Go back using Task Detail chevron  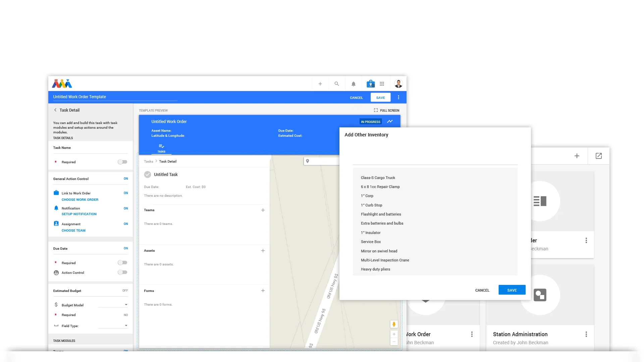pyautogui.click(x=55, y=110)
